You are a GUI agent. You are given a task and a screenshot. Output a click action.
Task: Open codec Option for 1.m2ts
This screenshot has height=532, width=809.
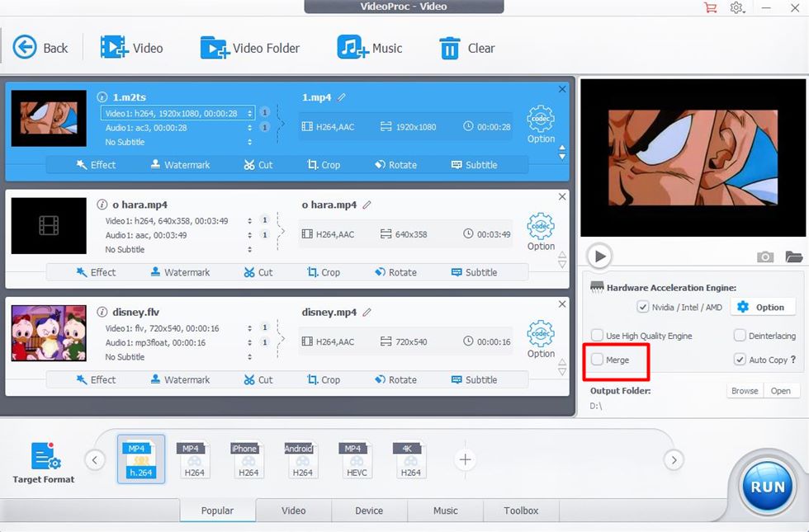click(x=541, y=125)
